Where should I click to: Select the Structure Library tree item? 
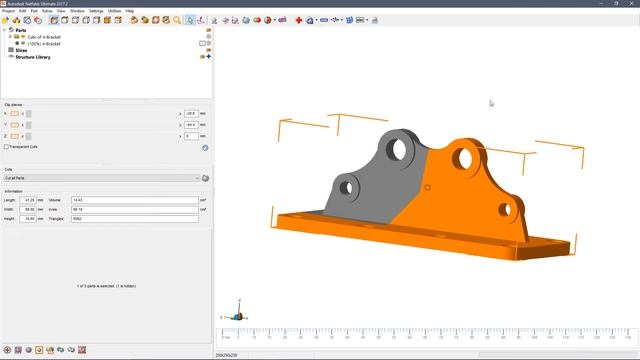(x=33, y=57)
